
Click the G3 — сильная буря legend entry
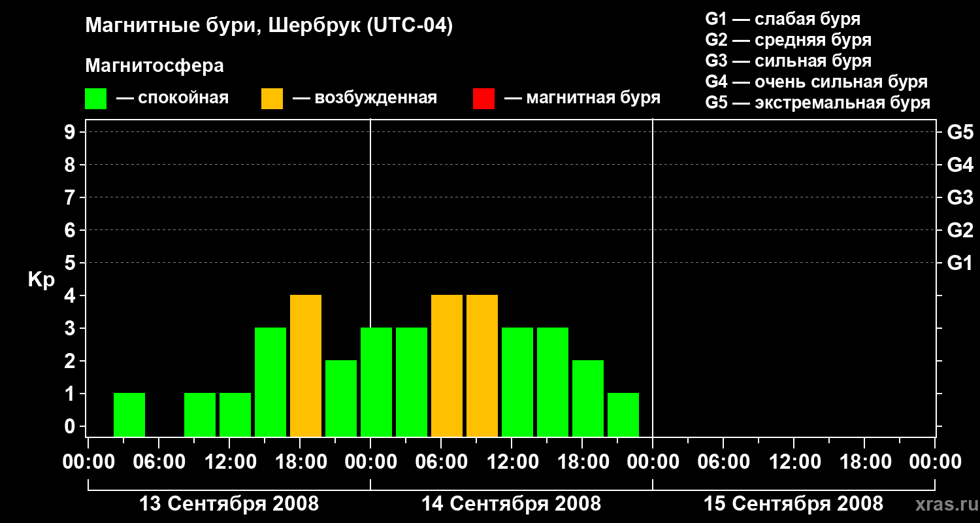(789, 61)
